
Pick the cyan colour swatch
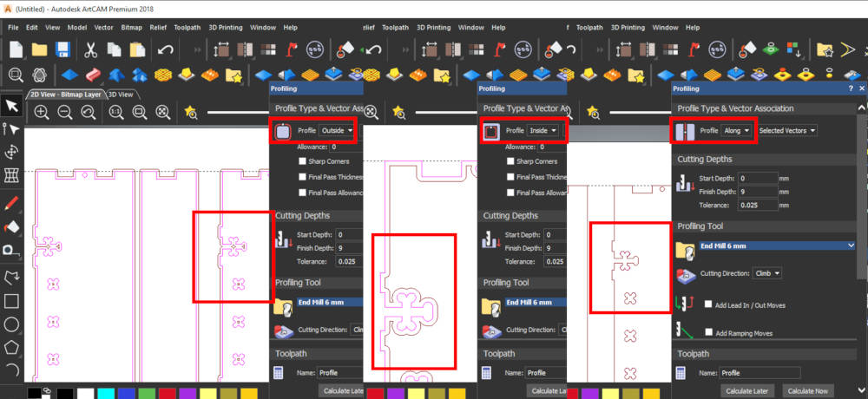point(106,394)
